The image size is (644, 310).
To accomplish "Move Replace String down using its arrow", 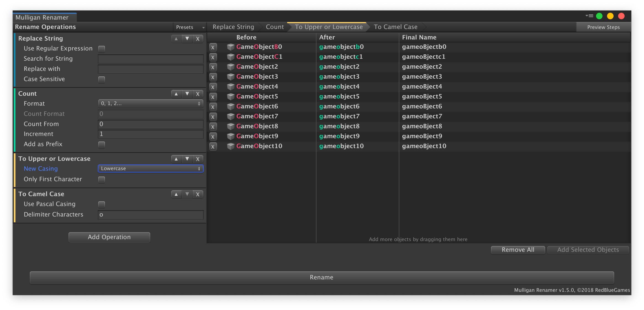I will coord(187,39).
